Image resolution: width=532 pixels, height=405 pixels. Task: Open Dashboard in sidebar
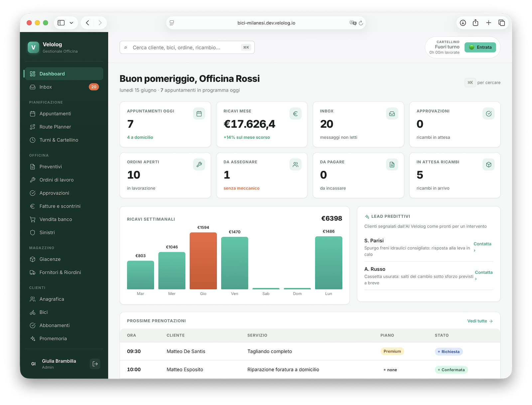pyautogui.click(x=64, y=74)
